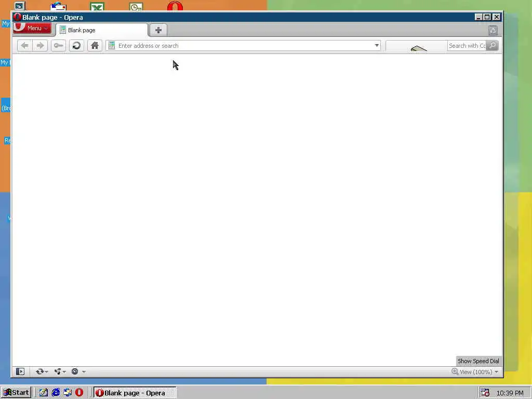
Task: Select the Blank page tab
Action: click(102, 30)
